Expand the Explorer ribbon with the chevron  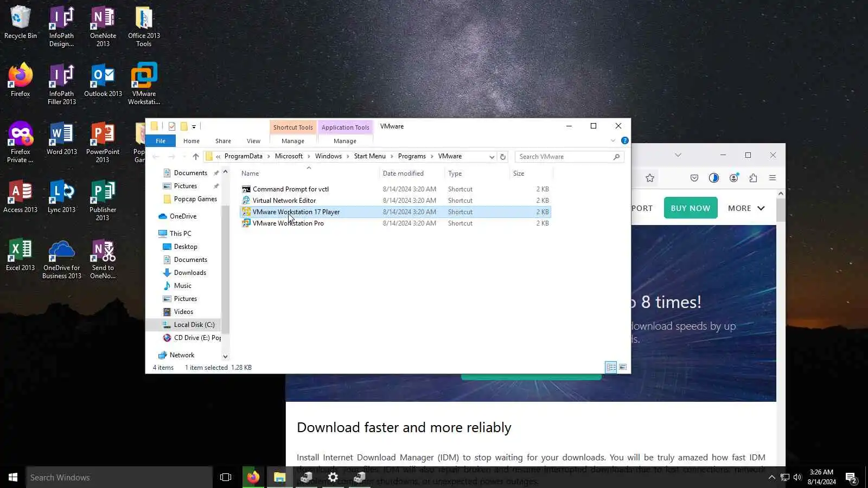click(x=613, y=140)
